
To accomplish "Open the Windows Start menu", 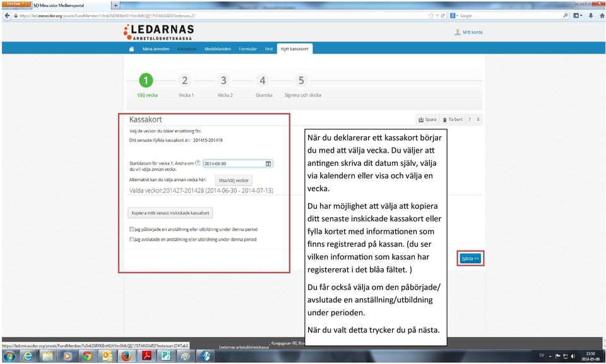I will pyautogui.click(x=9, y=356).
